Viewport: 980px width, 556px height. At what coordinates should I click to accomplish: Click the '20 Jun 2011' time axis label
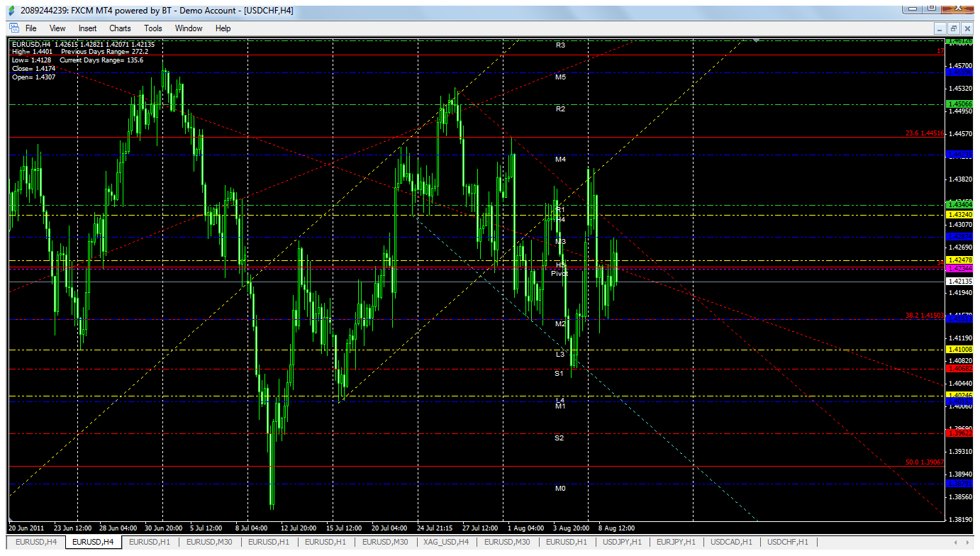[26, 528]
